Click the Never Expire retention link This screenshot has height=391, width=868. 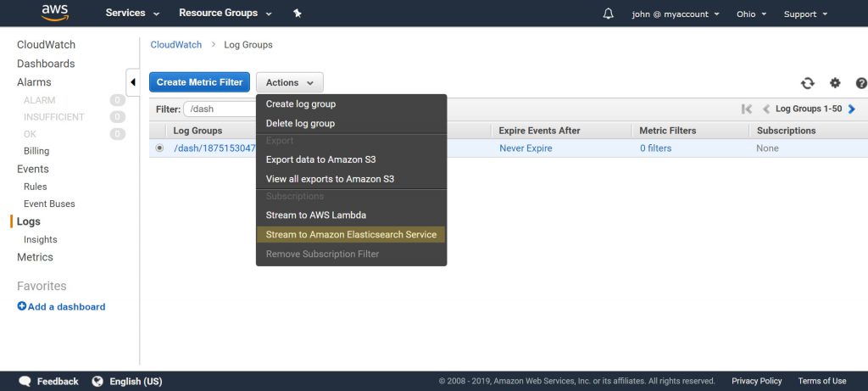tap(526, 148)
